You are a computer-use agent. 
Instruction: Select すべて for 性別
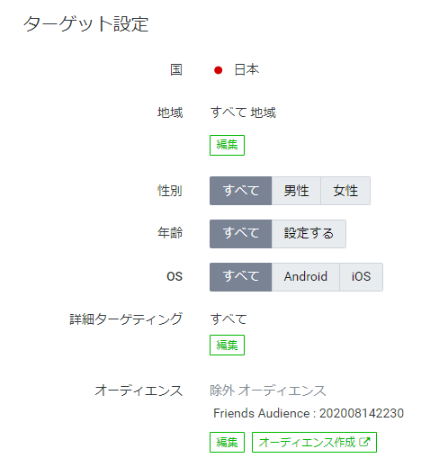tap(241, 191)
